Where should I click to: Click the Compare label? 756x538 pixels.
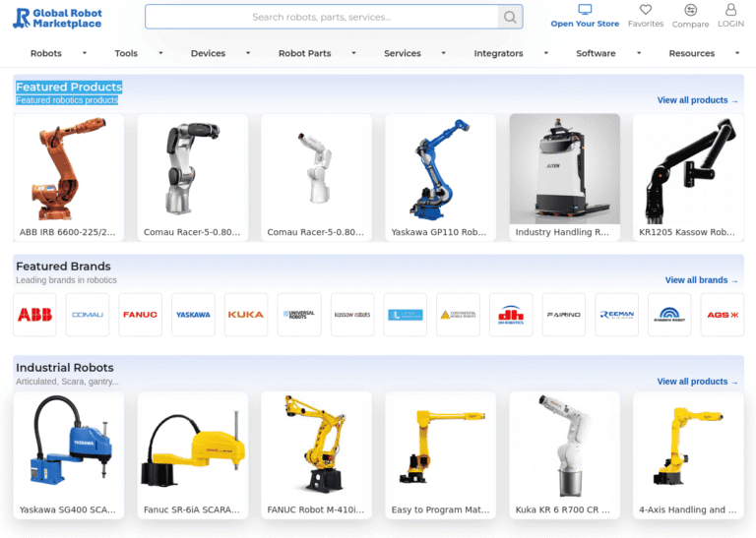tap(690, 24)
